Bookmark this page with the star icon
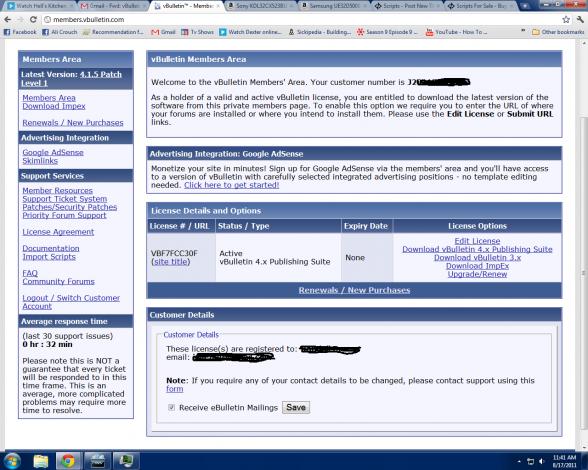This screenshot has height=470, width=588. point(566,20)
